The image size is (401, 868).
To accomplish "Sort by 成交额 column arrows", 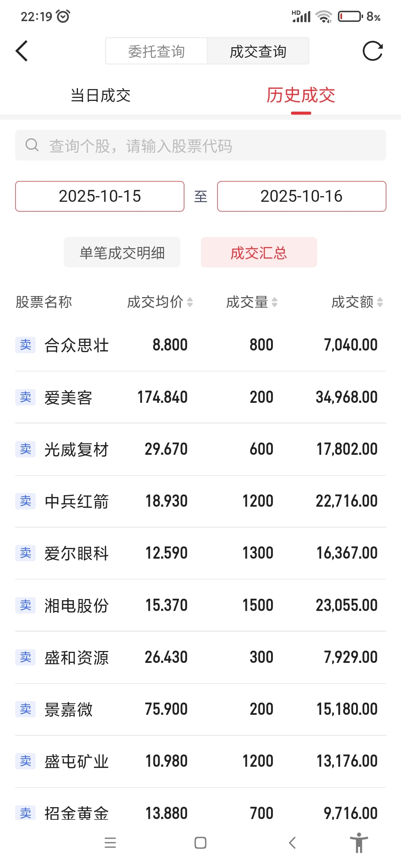I will [380, 302].
